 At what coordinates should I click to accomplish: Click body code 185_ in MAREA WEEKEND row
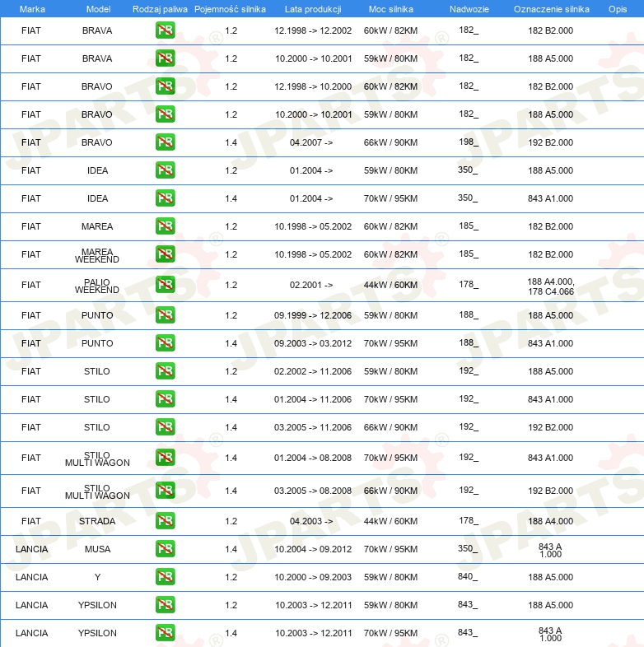click(x=469, y=254)
